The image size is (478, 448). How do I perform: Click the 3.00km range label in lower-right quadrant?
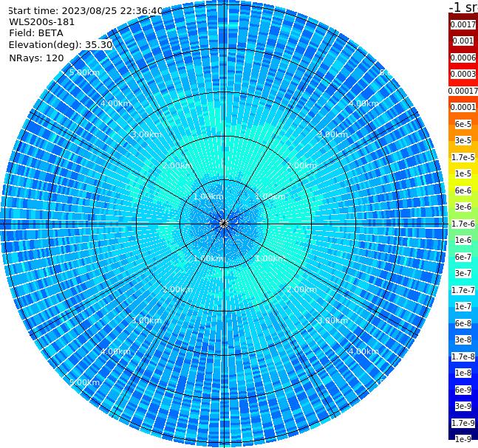[333, 320]
